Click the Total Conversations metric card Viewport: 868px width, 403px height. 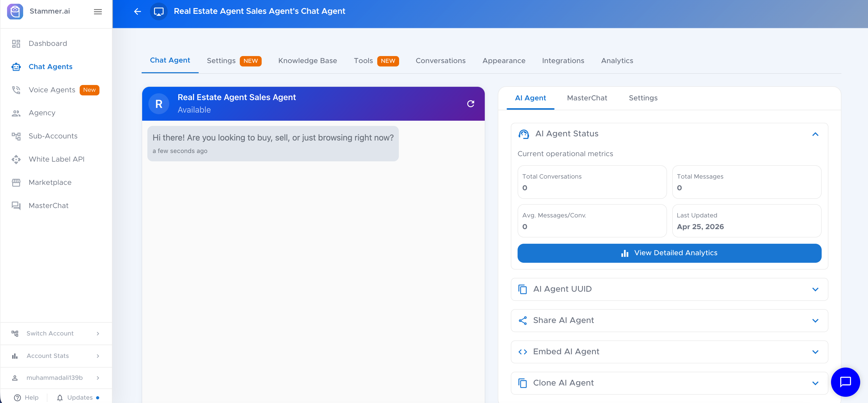pos(592,182)
